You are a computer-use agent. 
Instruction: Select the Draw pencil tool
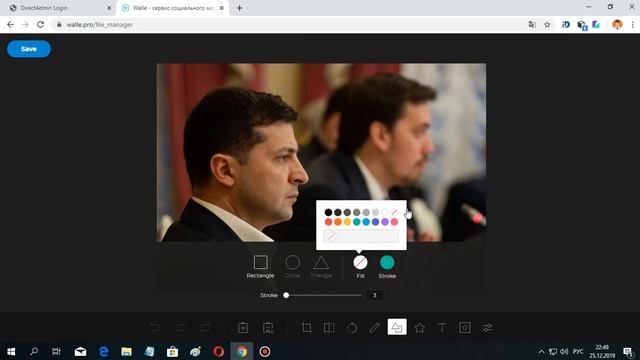[374, 327]
